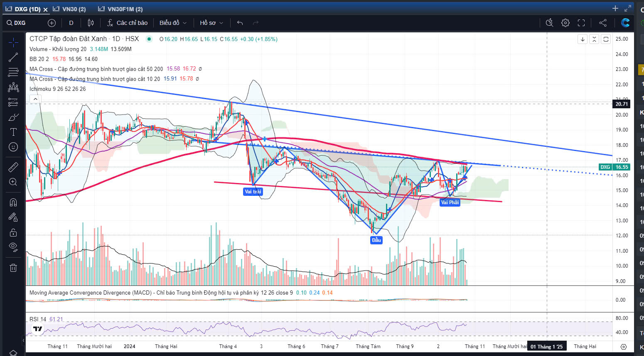Select the Volume indicator legend

58,49
